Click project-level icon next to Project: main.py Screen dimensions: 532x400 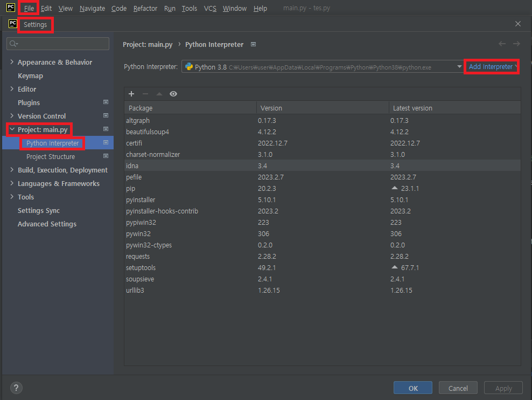[x=106, y=129]
